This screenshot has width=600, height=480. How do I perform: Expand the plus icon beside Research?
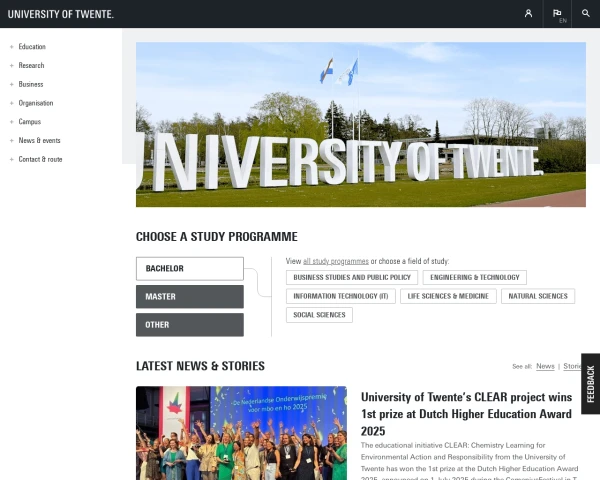pos(11,65)
